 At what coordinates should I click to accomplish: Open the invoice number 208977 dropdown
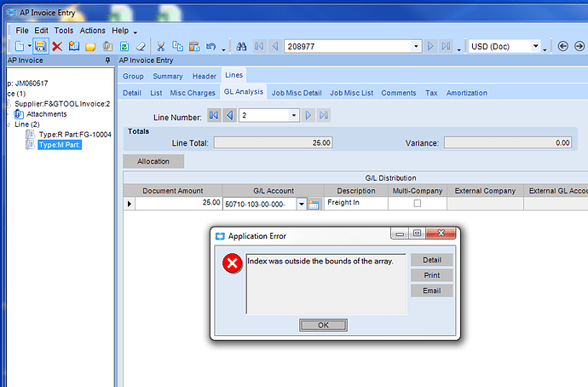point(416,47)
